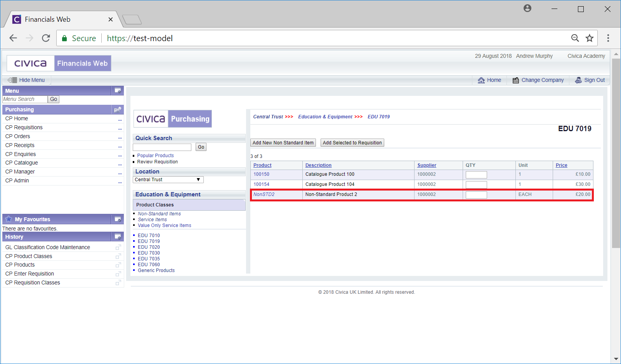Open CP Home menu item
621x364 pixels.
point(17,118)
